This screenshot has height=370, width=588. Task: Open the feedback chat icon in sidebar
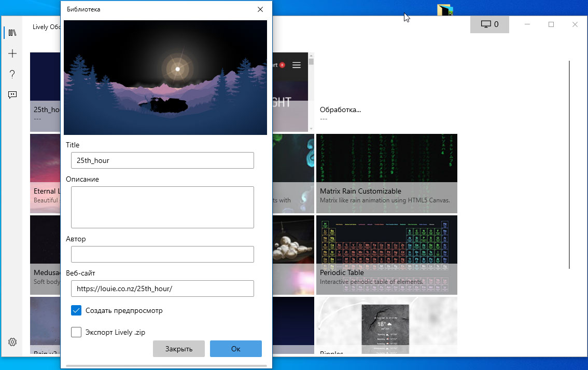tap(12, 94)
